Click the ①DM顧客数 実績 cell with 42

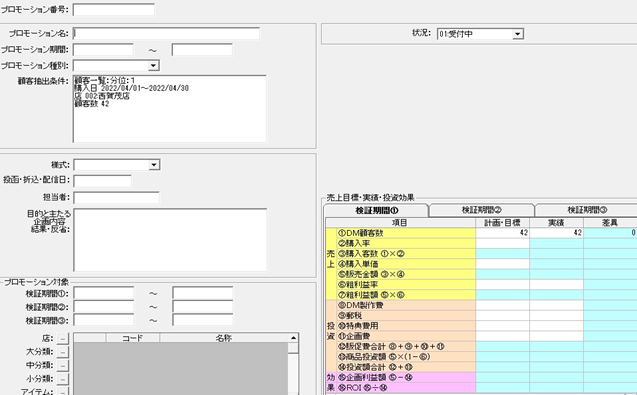pos(557,233)
